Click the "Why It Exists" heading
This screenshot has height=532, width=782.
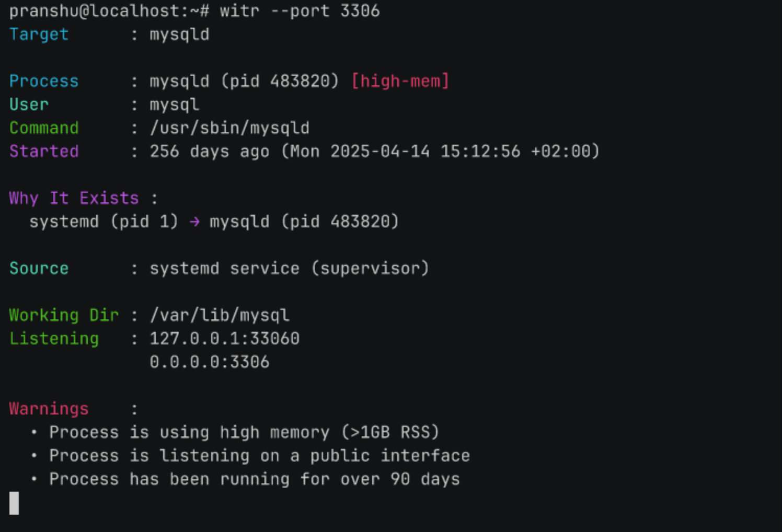click(x=74, y=198)
